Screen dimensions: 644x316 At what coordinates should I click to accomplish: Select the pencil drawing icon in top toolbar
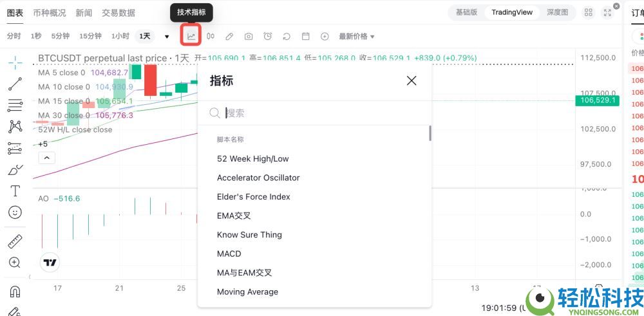(229, 37)
